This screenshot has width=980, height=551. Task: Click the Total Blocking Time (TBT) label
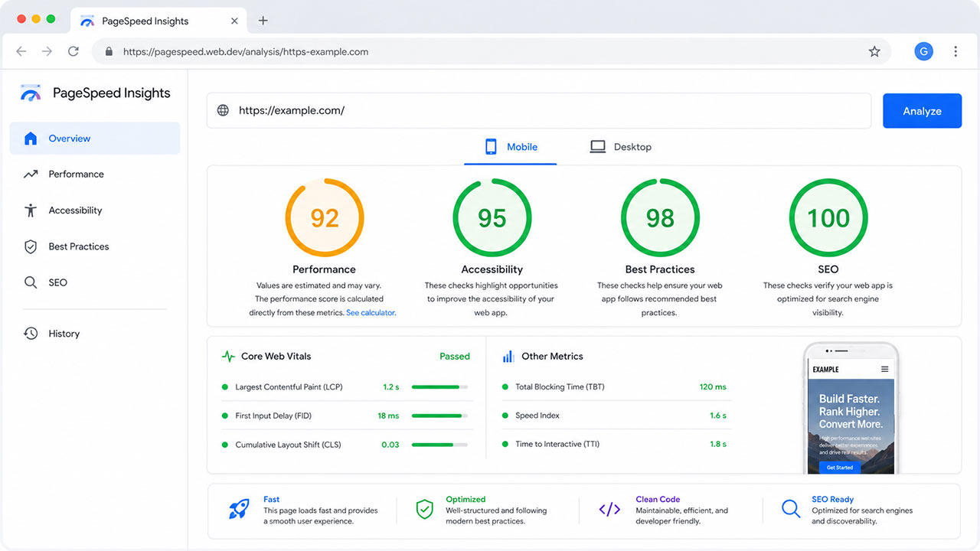tap(560, 387)
